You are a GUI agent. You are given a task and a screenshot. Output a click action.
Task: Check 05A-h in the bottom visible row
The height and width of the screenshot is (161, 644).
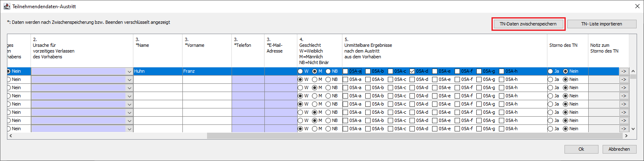pyautogui.click(x=501, y=129)
